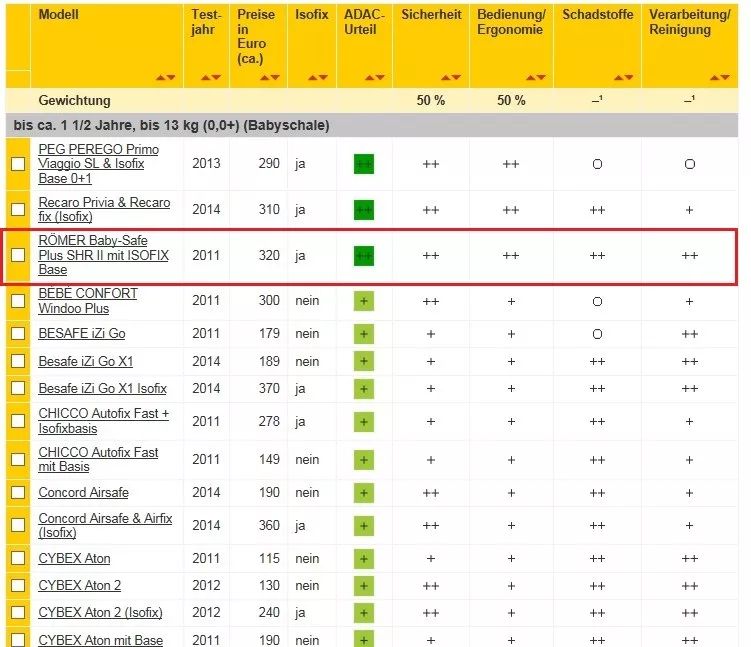Open the Besafe iZi Go X1 Isofix link

[x=102, y=388]
